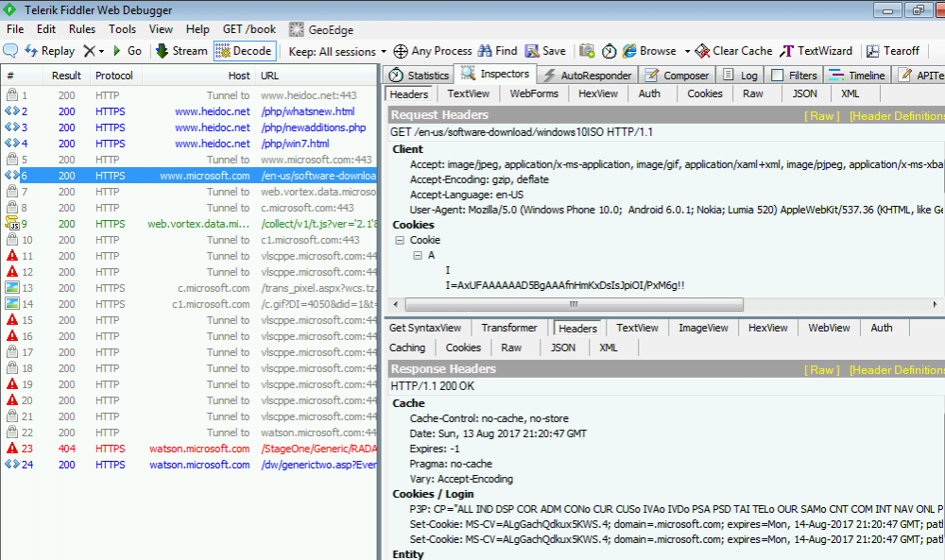
Task: Click the response [Raw] link
Action: pyautogui.click(x=820, y=370)
